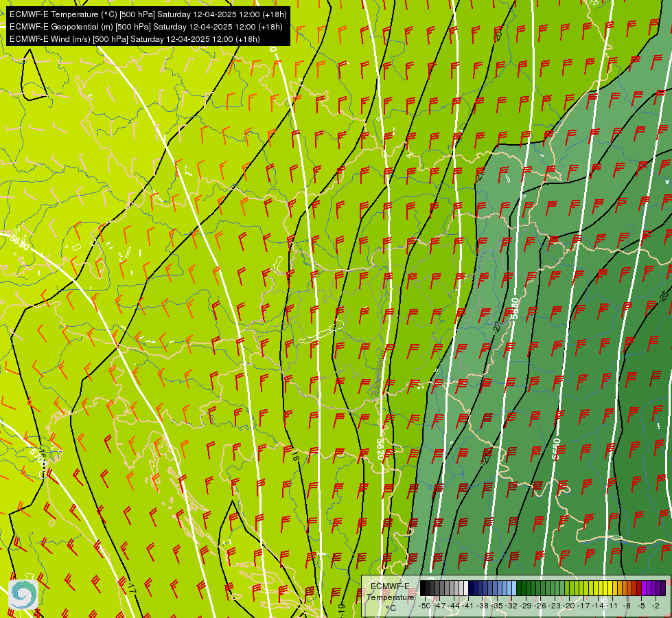The image size is (672, 618).
Task: Select the ECMWF-E Wind header line
Action: point(135,39)
